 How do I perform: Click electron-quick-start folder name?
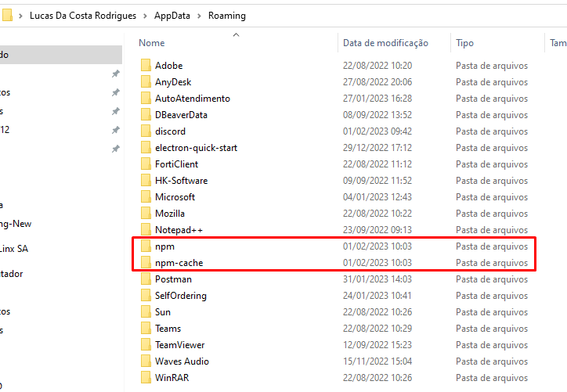point(196,148)
